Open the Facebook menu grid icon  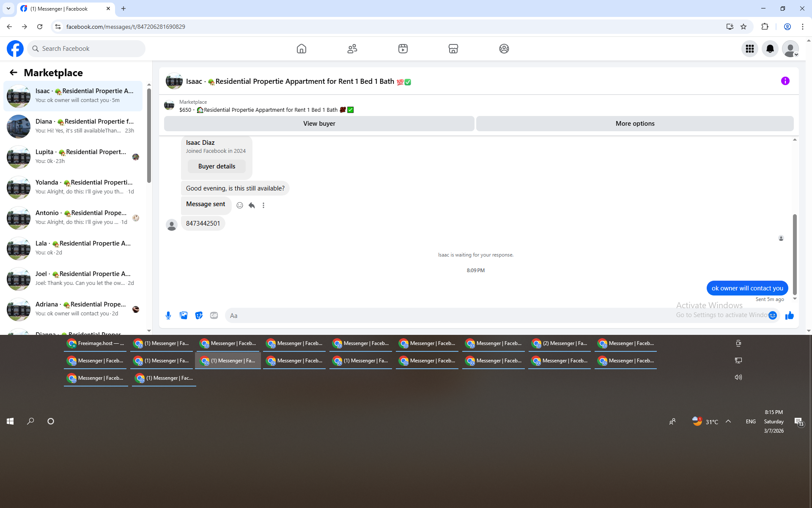tap(750, 49)
